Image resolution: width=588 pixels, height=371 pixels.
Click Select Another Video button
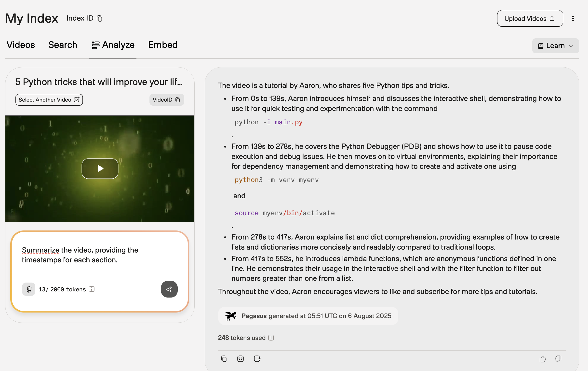[49, 100]
